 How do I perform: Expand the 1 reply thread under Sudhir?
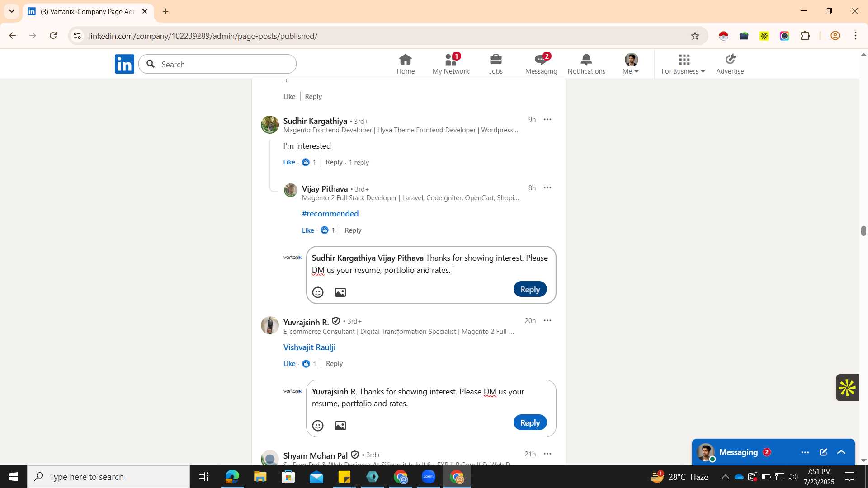[359, 163]
